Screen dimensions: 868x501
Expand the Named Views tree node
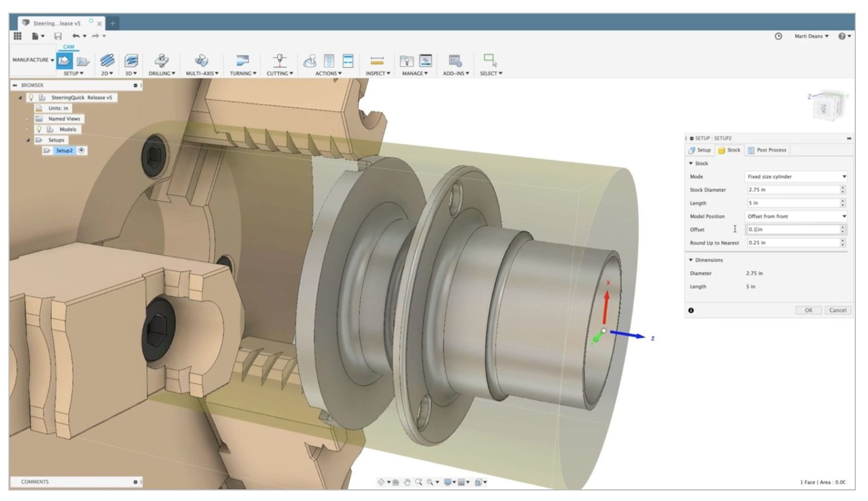pyautogui.click(x=27, y=119)
